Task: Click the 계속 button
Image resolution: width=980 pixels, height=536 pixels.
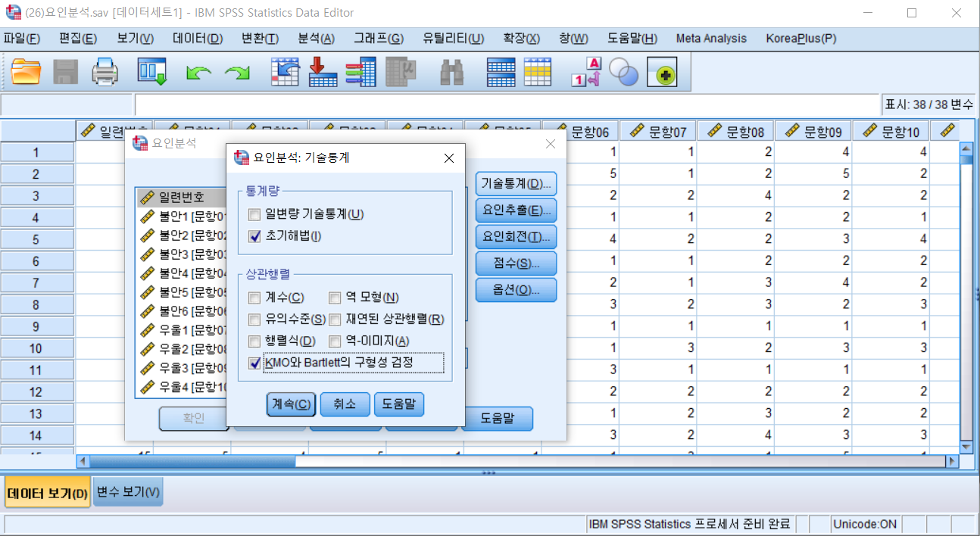Action: [x=291, y=404]
